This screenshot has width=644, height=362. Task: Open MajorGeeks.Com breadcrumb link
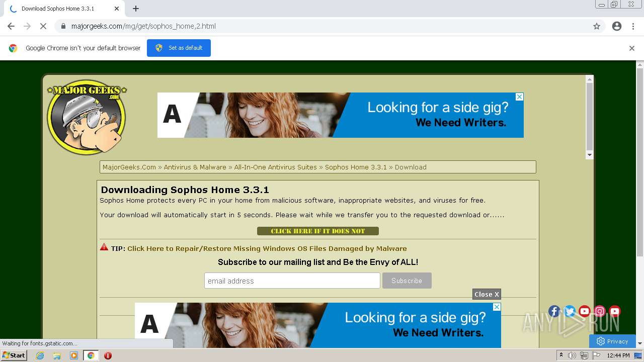coord(129,167)
